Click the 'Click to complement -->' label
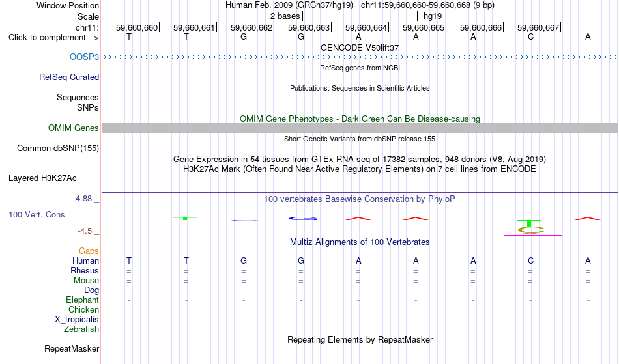The width and height of the screenshot is (619, 364). (53, 38)
